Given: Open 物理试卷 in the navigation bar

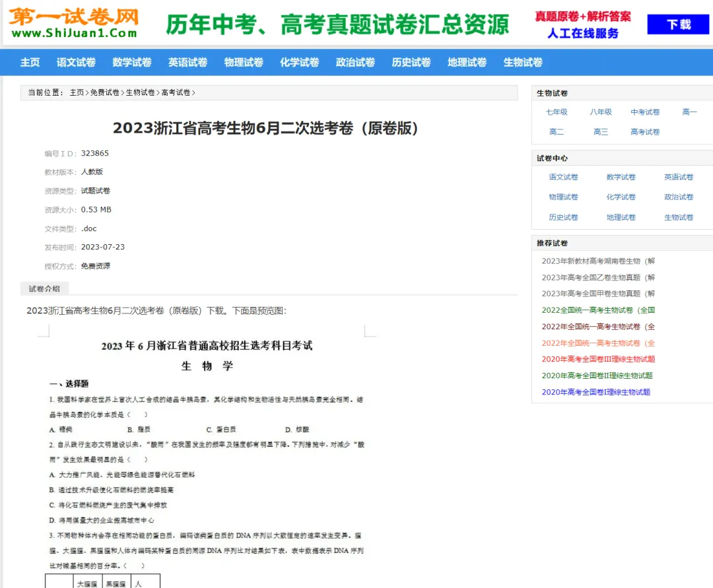Looking at the screenshot, I should [x=244, y=62].
